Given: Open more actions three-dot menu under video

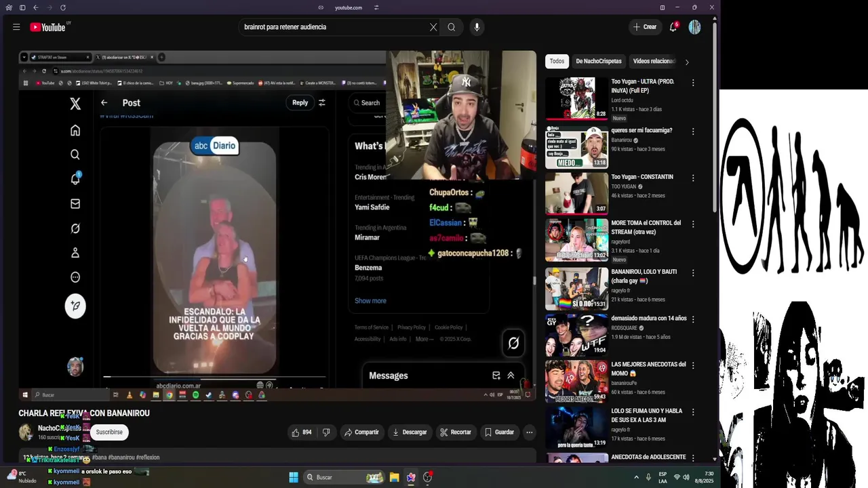Looking at the screenshot, I should click(x=530, y=432).
